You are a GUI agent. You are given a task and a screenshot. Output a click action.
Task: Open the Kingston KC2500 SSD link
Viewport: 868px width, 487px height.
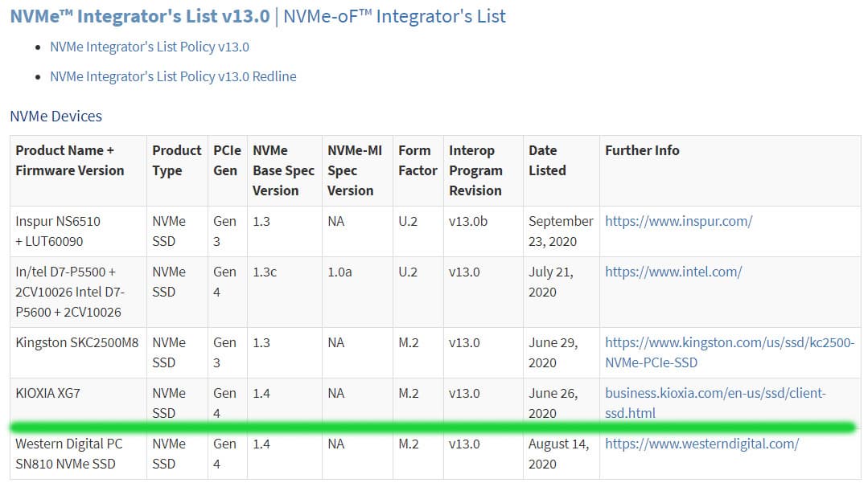pyautogui.click(x=729, y=353)
